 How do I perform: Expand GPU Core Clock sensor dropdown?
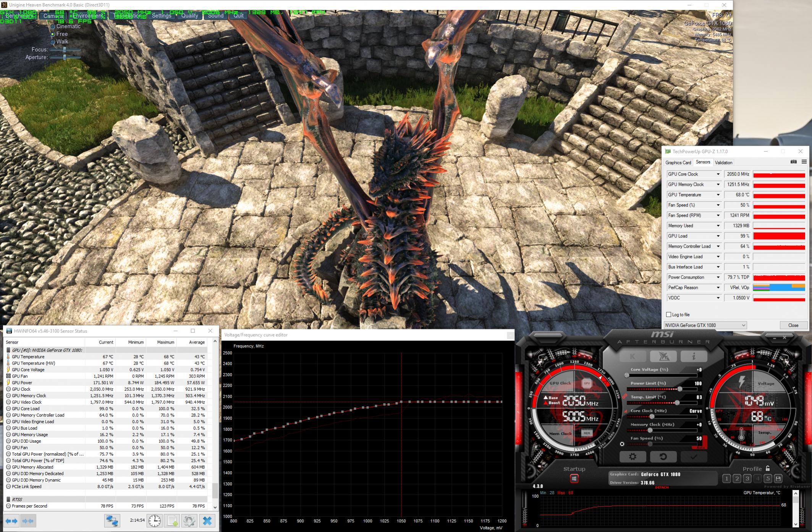(718, 174)
